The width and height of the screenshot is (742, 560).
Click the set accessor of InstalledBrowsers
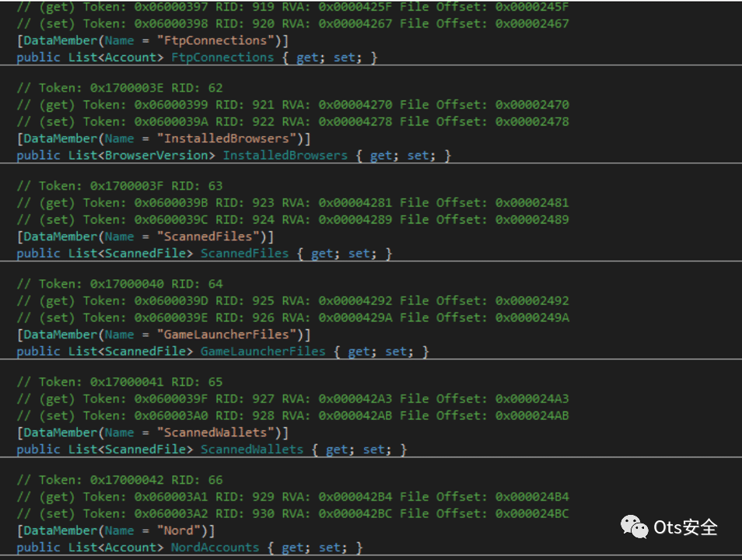[418, 156]
